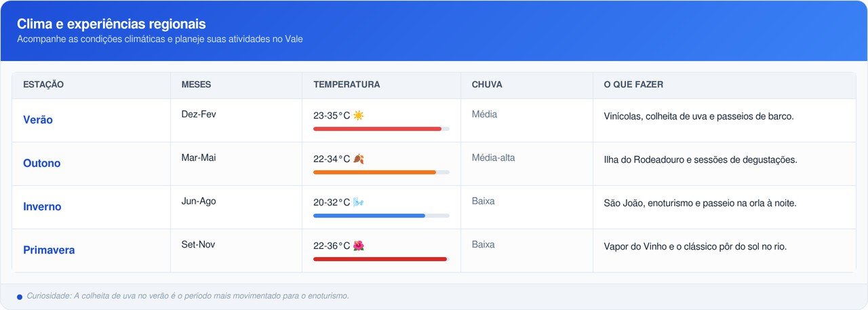Click the Temperatura column header
Screen dimensions: 868x310
point(347,85)
